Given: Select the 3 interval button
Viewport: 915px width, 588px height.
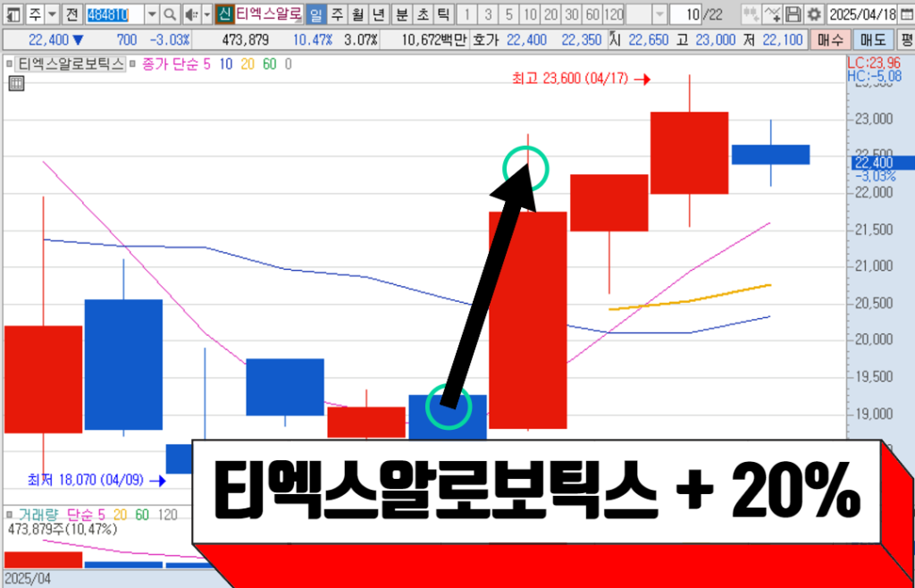Looking at the screenshot, I should click(489, 13).
